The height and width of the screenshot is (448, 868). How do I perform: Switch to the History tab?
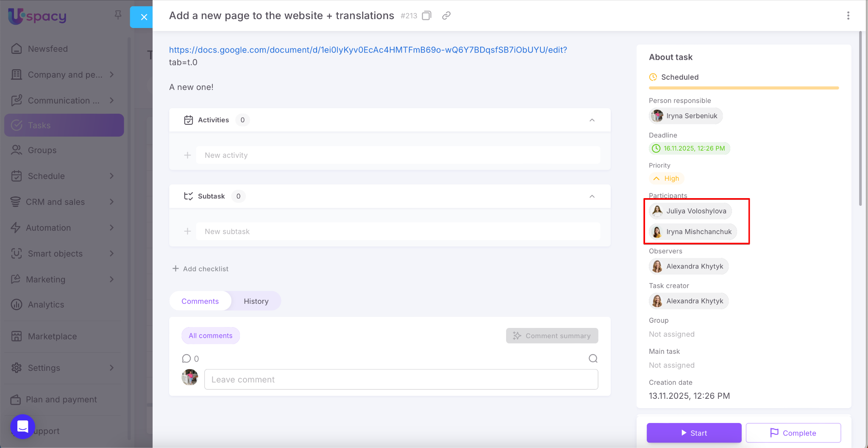point(256,301)
